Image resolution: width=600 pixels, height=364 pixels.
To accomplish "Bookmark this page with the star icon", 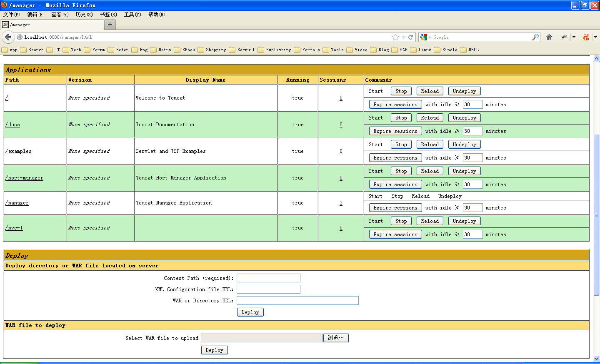I will 395,37.
